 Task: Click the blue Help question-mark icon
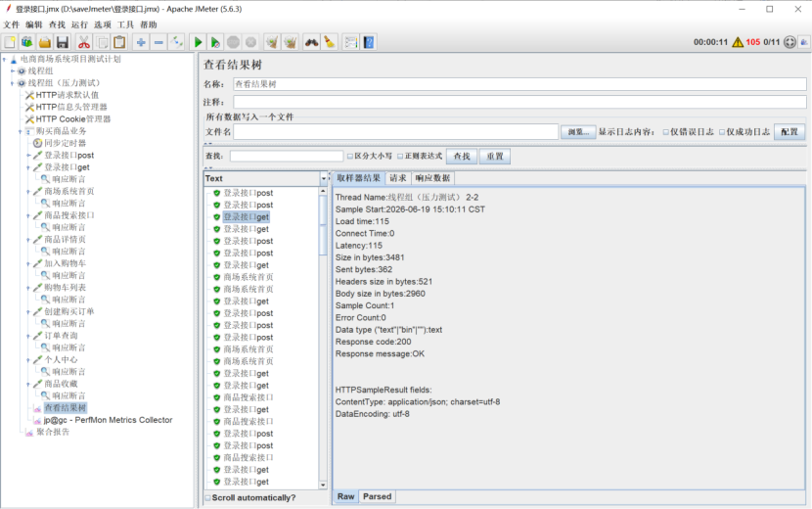[369, 42]
